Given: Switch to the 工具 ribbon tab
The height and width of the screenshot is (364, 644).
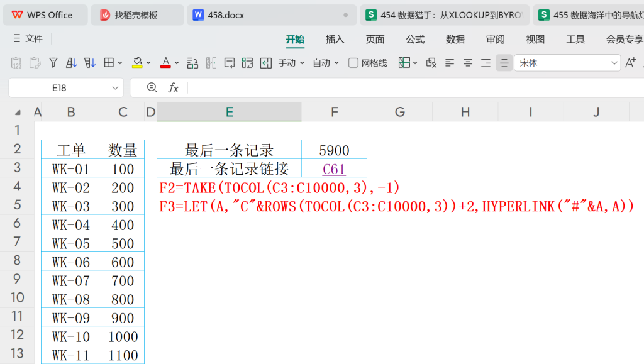Looking at the screenshot, I should coord(575,40).
